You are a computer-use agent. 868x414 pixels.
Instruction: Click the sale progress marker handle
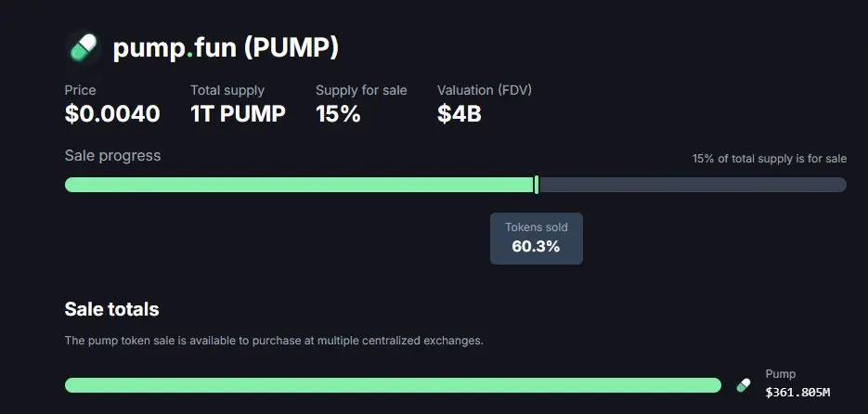(x=537, y=185)
